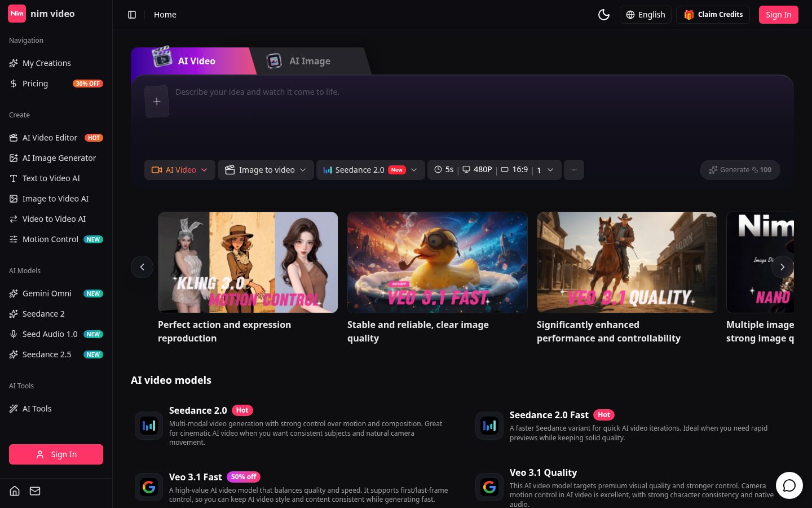Click the Text to Video T icon

point(14,178)
